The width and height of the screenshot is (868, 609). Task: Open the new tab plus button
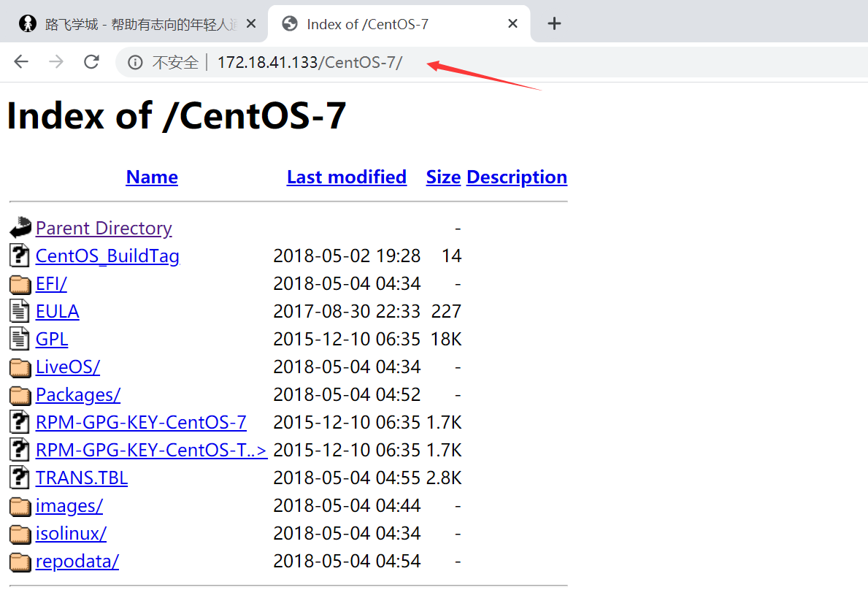tap(554, 23)
